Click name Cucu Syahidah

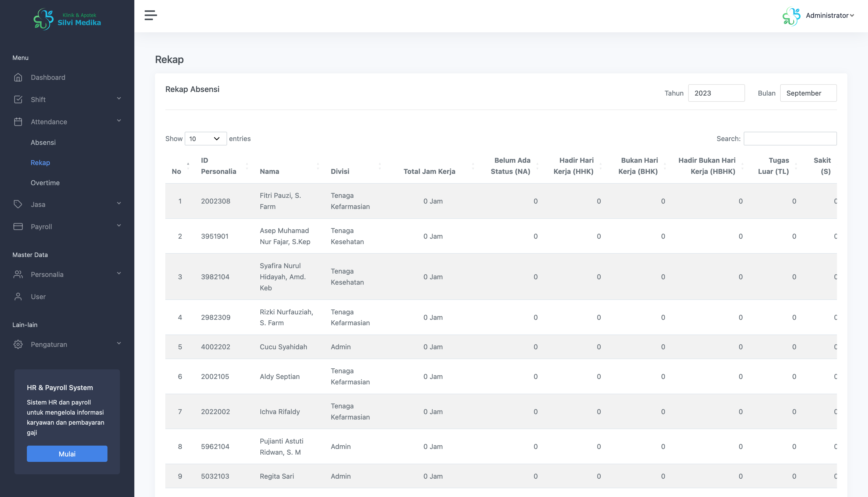click(x=283, y=347)
